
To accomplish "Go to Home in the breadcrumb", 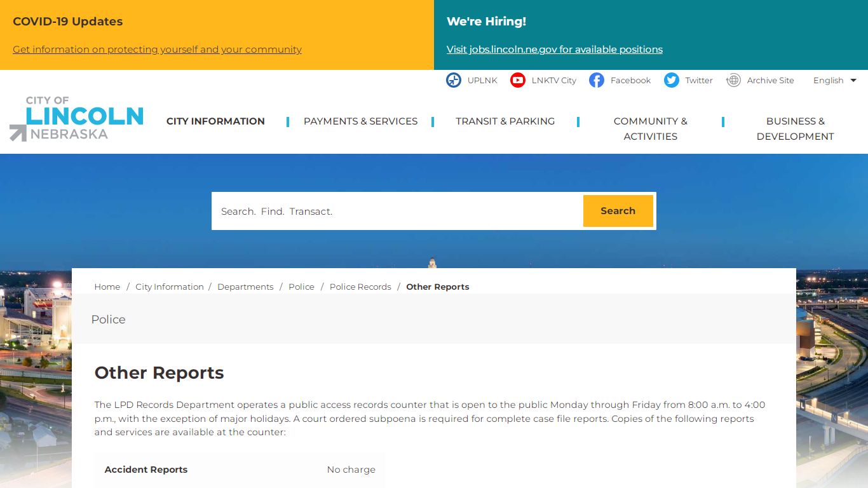I will pyautogui.click(x=107, y=287).
